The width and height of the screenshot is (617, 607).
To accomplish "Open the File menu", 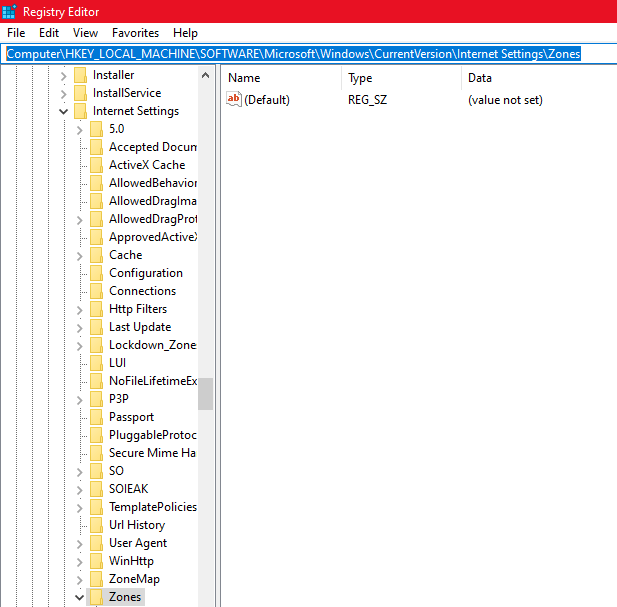I will (x=16, y=33).
